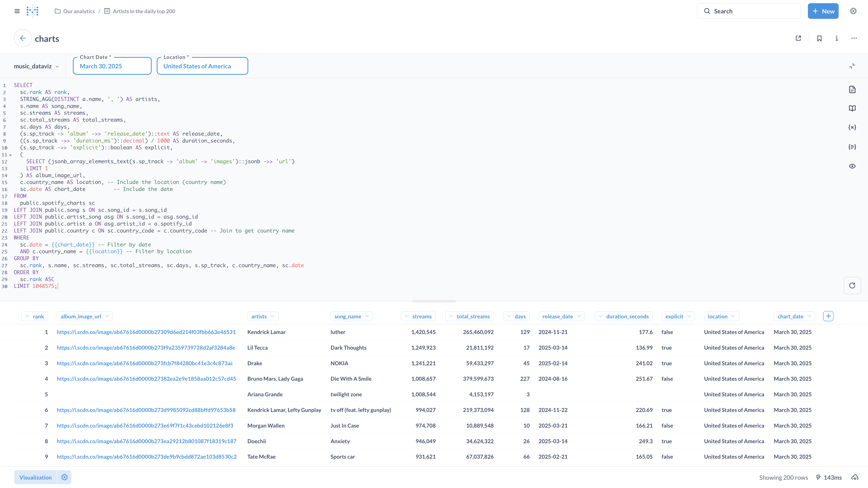This screenshot has height=488, width=868.
Task: Click the blue New button
Action: coord(823,11)
